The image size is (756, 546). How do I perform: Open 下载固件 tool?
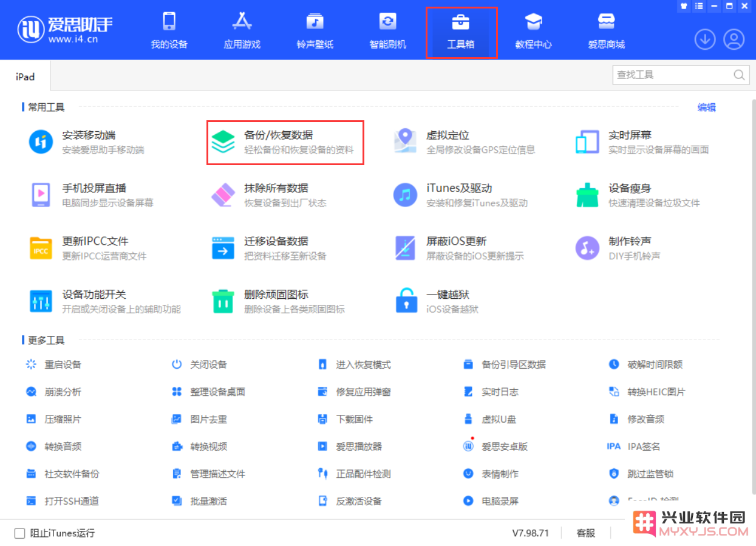[x=346, y=419]
